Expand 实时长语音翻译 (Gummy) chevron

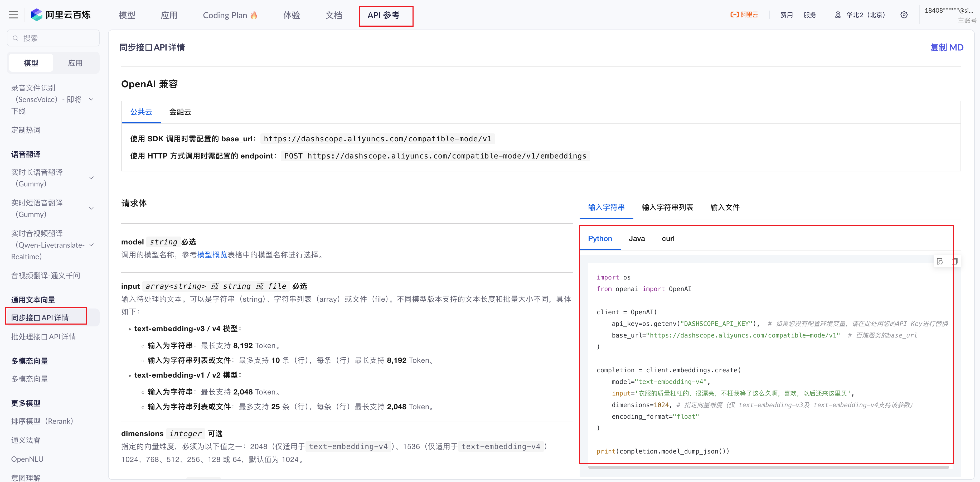click(91, 178)
